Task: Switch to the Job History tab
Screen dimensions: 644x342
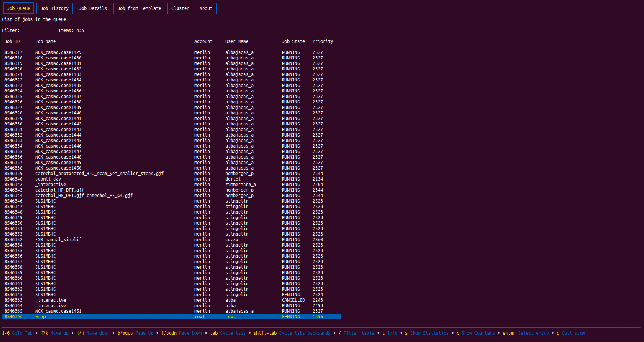Action: [54, 8]
